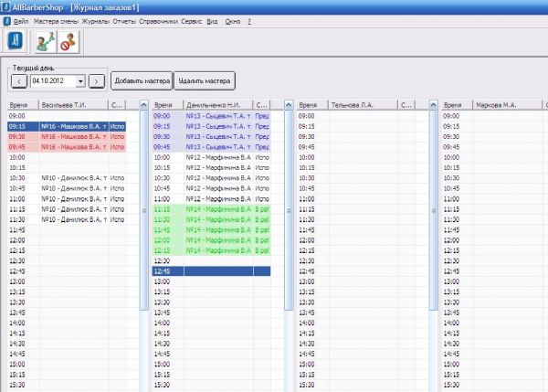Open the date picker dropdown arrow

pos(80,81)
